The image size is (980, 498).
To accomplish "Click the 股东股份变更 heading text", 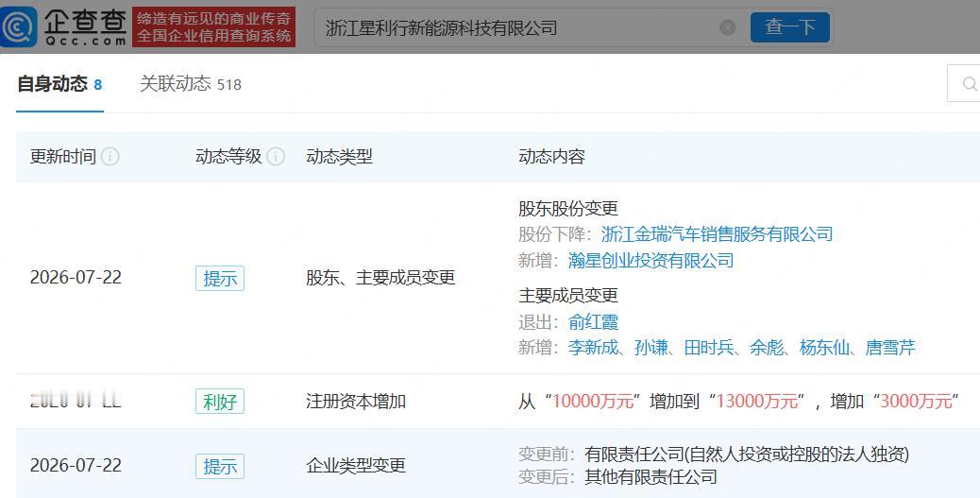I will (568, 208).
